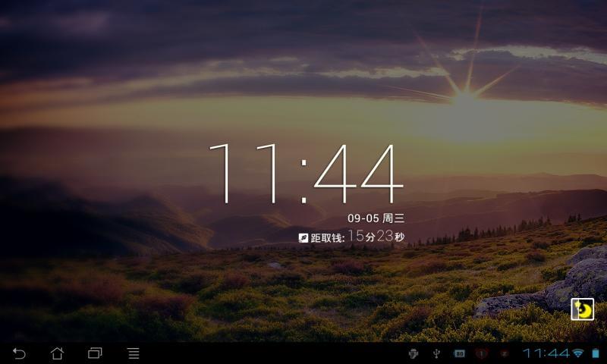Open the red circular alert notification
This screenshot has width=607, height=364.
(x=482, y=353)
